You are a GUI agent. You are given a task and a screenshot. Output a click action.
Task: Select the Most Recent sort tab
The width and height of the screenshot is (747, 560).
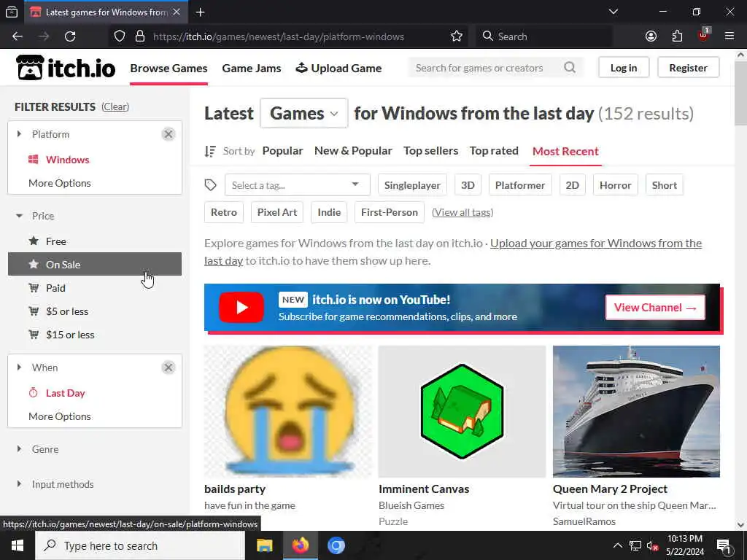click(565, 152)
